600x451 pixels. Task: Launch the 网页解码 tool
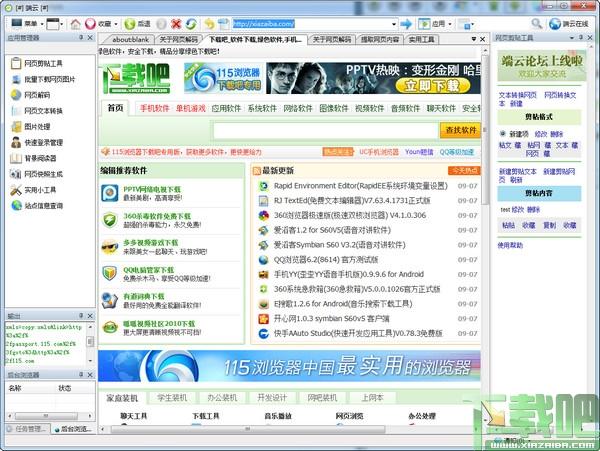tap(31, 95)
